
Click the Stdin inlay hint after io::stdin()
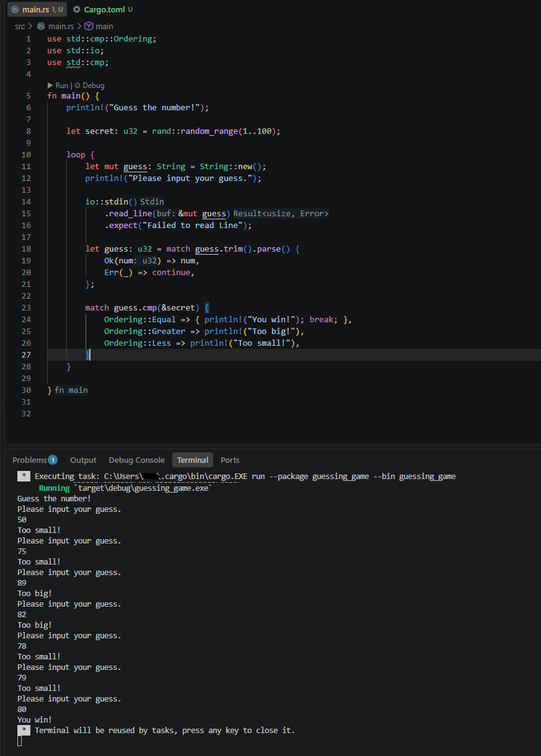point(152,201)
